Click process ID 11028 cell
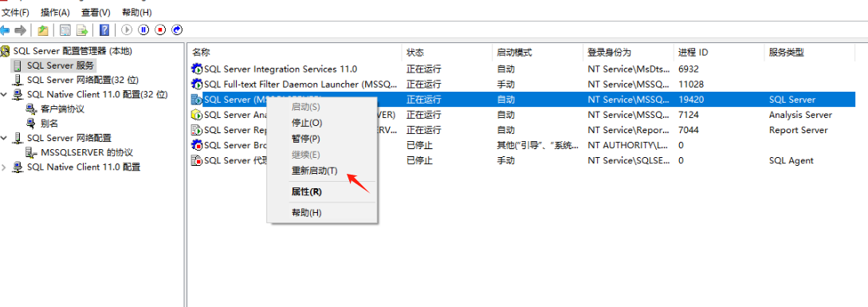The image size is (868, 307). coord(691,85)
